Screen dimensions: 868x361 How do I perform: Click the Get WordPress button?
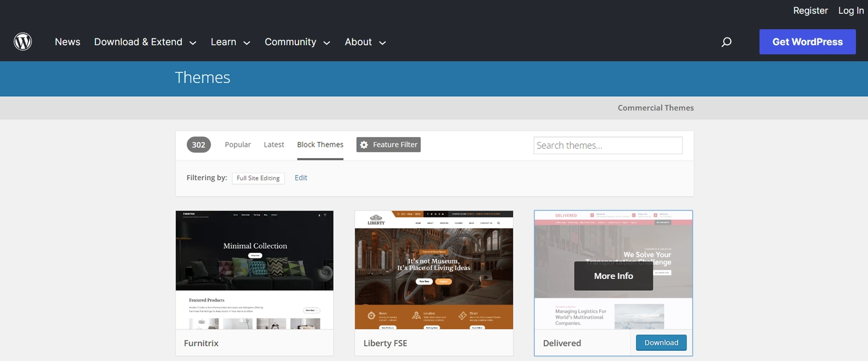[808, 42]
